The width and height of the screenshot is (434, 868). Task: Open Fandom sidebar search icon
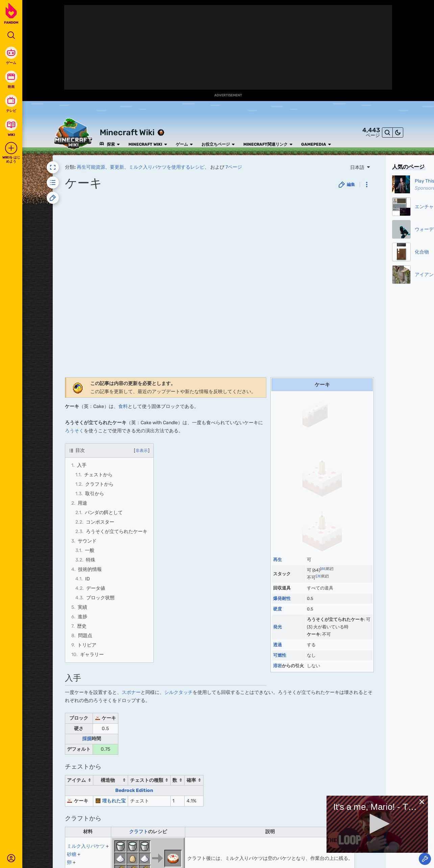click(11, 35)
